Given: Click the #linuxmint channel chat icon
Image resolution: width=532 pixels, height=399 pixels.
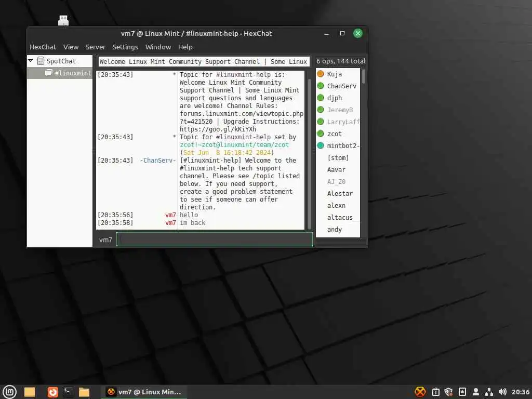Looking at the screenshot, I should tap(48, 73).
